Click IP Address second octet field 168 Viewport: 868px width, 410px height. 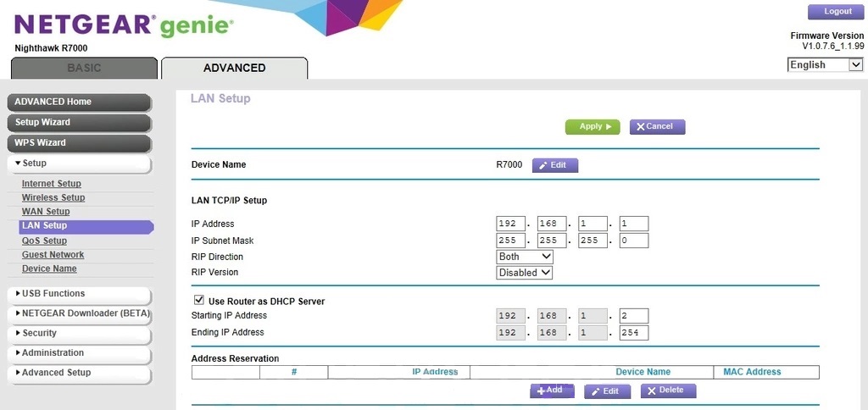pos(551,224)
